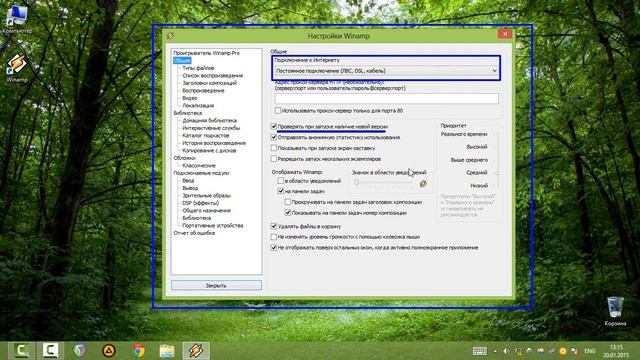The width and height of the screenshot is (640, 360).
Task: Open the Вывод plug-ins page
Action: [190, 188]
